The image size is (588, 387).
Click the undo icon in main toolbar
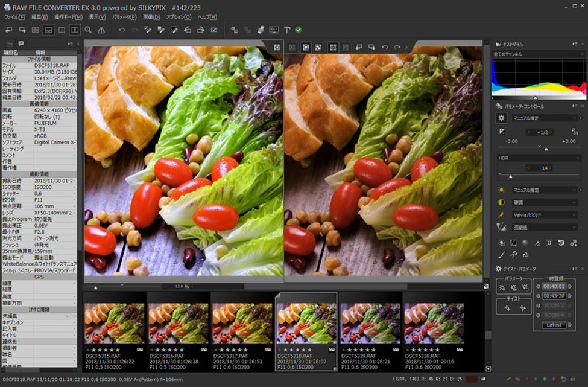[121, 30]
